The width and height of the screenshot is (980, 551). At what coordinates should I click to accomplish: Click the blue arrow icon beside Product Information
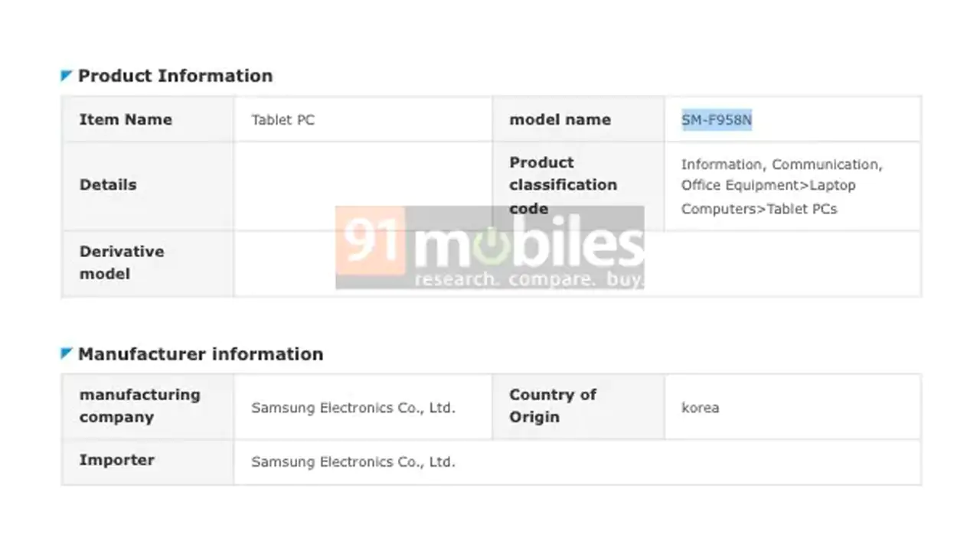(67, 76)
